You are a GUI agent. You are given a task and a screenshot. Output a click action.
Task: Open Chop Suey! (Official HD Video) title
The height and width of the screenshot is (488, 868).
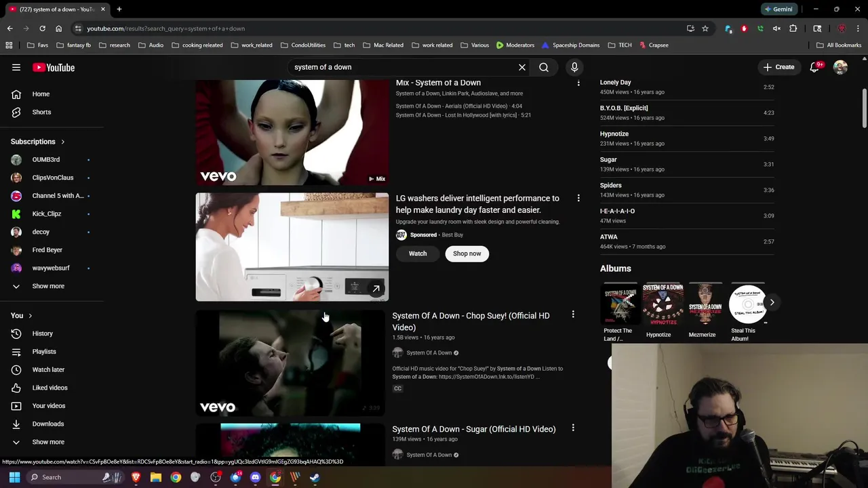point(471,321)
